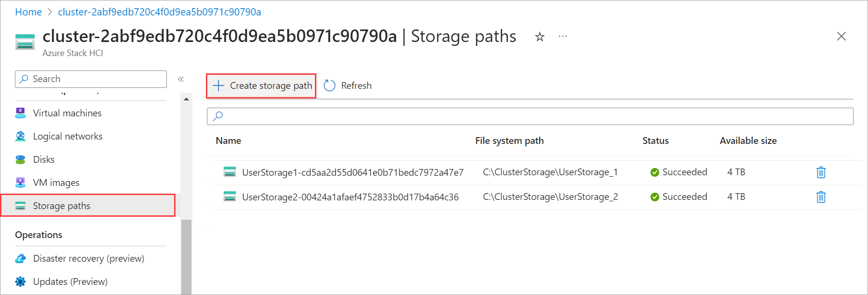The width and height of the screenshot is (868, 295).
Task: Open the ellipsis overflow menu
Action: (562, 36)
